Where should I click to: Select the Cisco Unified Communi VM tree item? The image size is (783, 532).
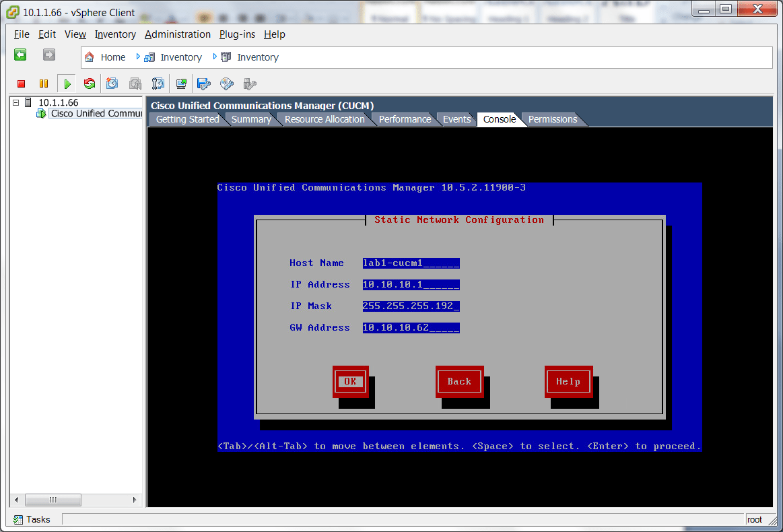(x=96, y=113)
